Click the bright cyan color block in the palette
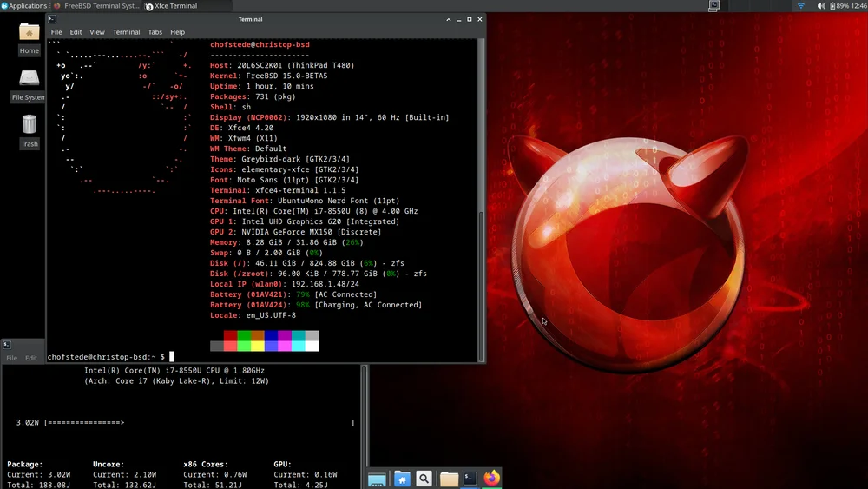Viewport: 868px width, 489px height. tap(298, 346)
